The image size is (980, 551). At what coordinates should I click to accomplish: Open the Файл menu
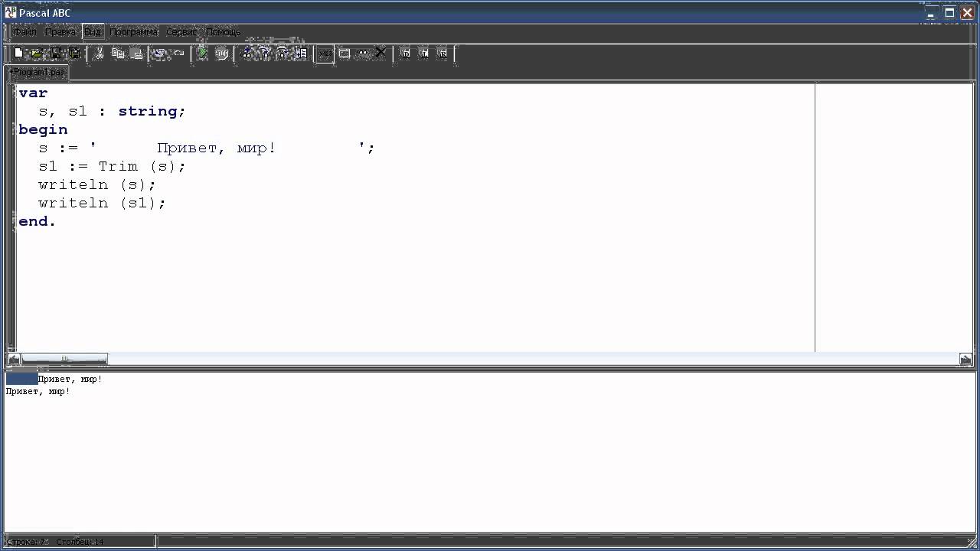[x=24, y=32]
